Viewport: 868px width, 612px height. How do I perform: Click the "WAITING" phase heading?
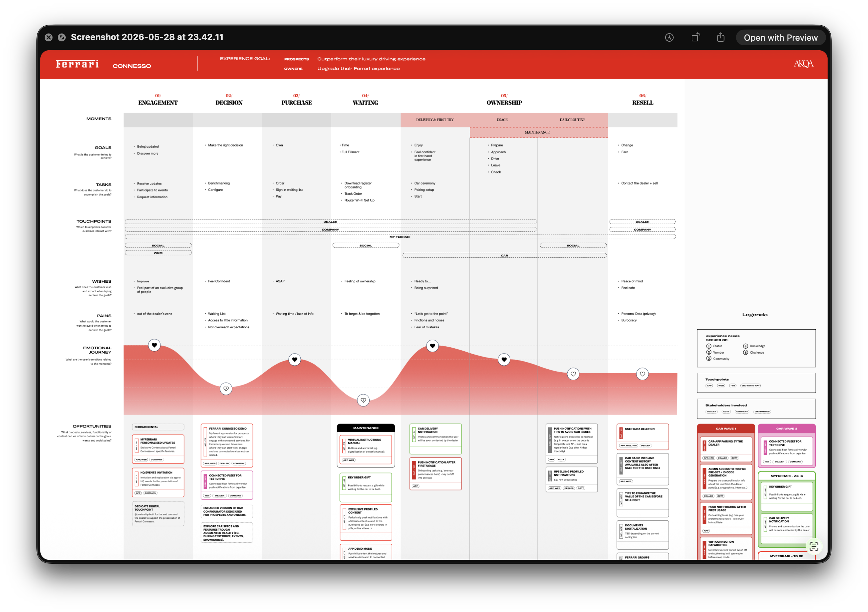point(365,102)
